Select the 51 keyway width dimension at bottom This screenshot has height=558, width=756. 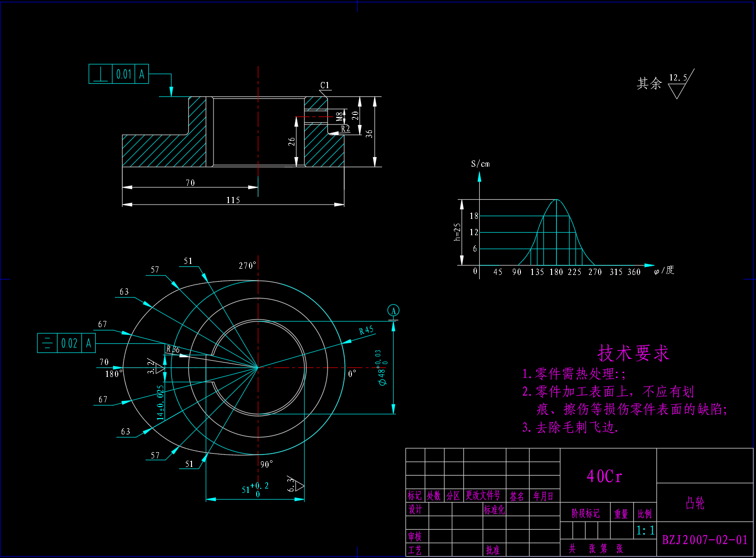(x=255, y=490)
